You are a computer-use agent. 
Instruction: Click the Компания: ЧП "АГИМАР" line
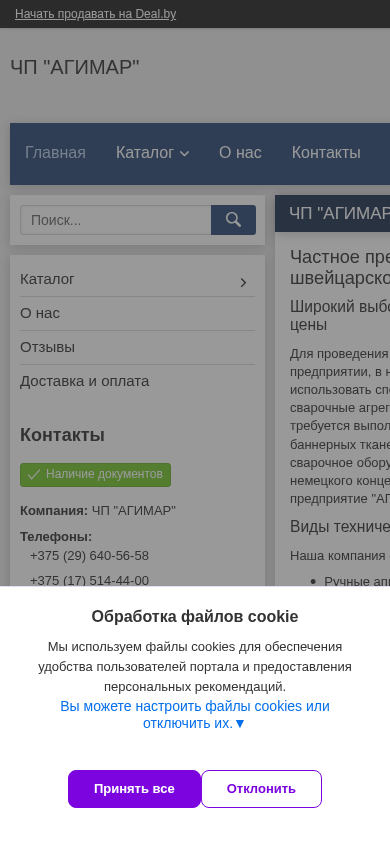(98, 510)
